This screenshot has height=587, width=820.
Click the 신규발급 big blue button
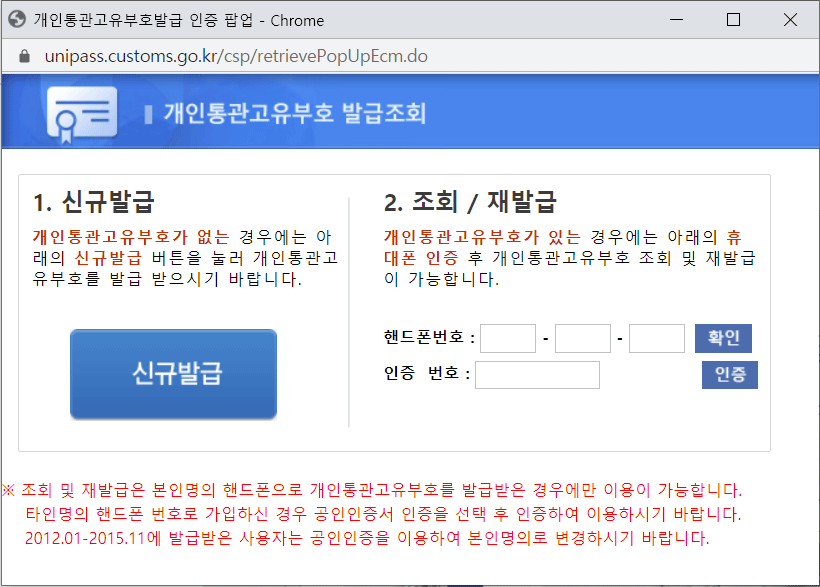(x=173, y=374)
